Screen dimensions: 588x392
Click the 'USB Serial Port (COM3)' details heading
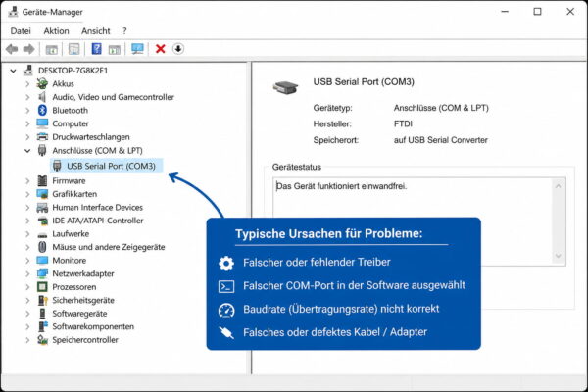pyautogui.click(x=364, y=81)
